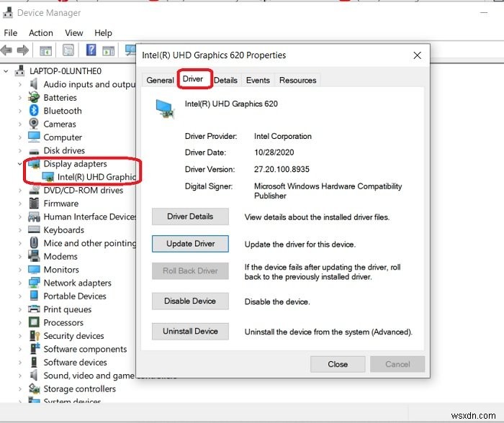Click the Uninstall Device button
The height and width of the screenshot is (423, 504).
click(190, 331)
